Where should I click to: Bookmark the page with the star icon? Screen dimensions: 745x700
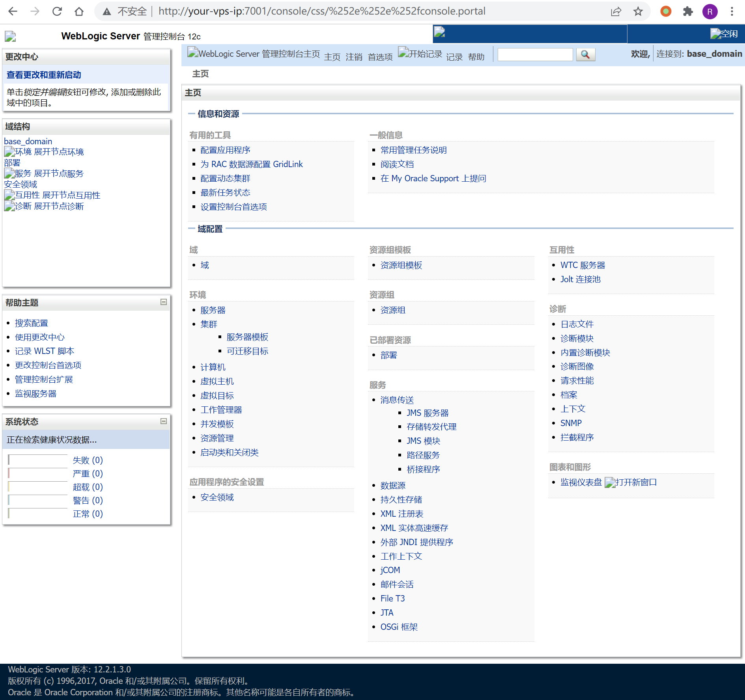(637, 11)
